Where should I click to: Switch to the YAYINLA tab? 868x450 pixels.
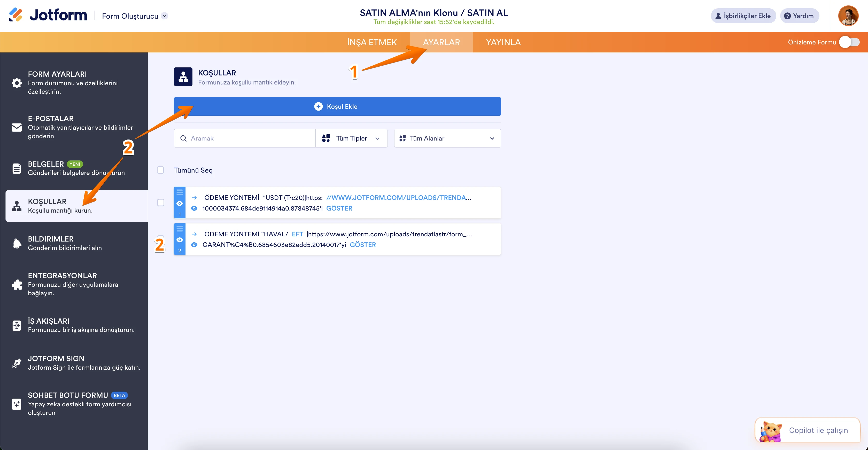coord(503,42)
